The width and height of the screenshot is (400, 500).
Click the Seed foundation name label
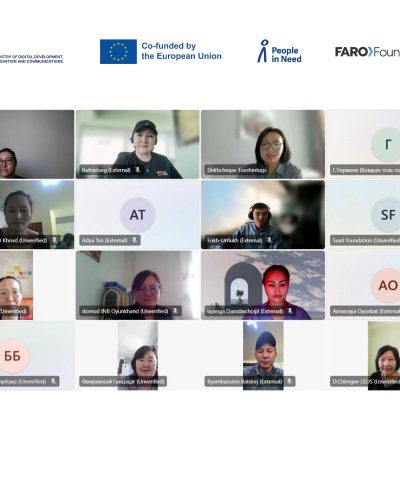click(x=366, y=240)
